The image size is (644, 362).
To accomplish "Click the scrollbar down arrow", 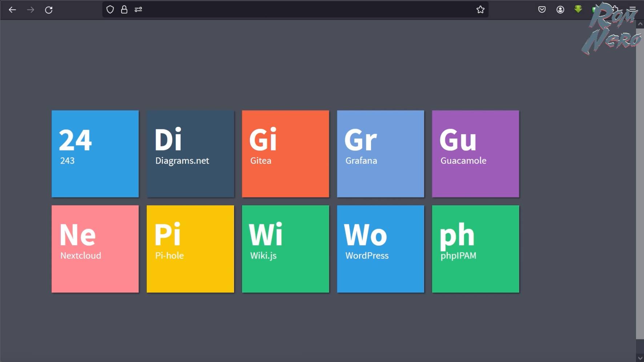I will (x=640, y=358).
